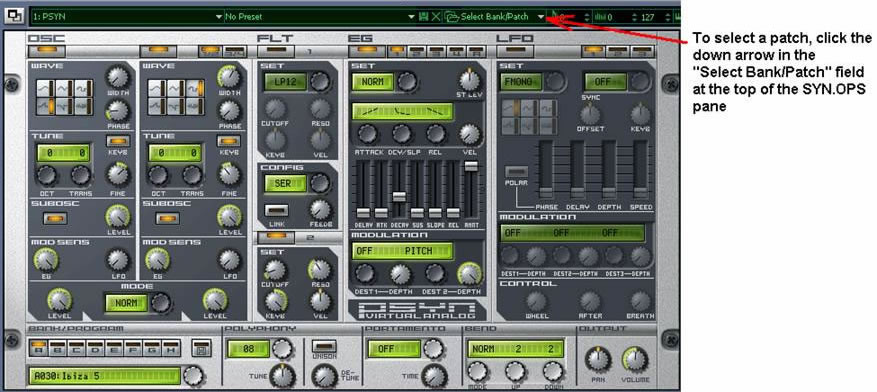This screenshot has height=392, width=877.
Task: Open the LFO SYNC OFF display
Action: 606,82
